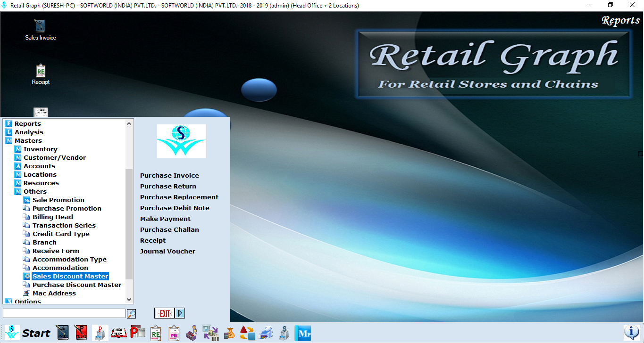
Task: Click the large red P counter icon
Action: [137, 333]
